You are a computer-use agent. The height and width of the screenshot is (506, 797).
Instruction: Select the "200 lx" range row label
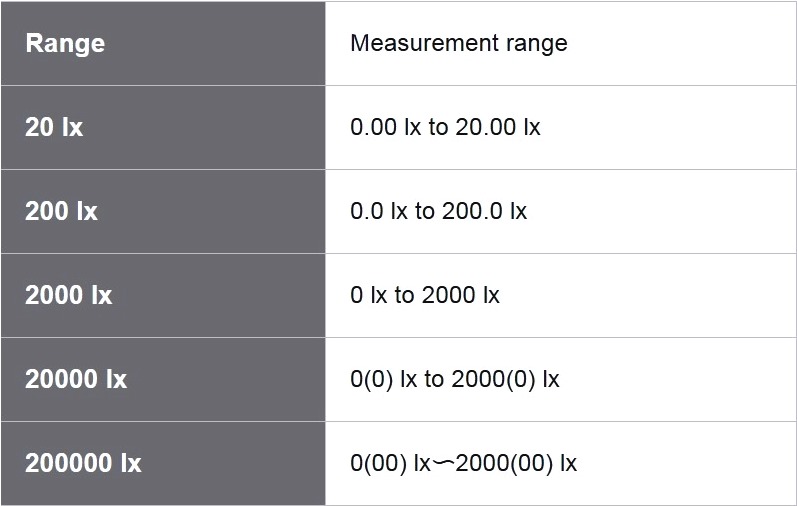point(61,212)
